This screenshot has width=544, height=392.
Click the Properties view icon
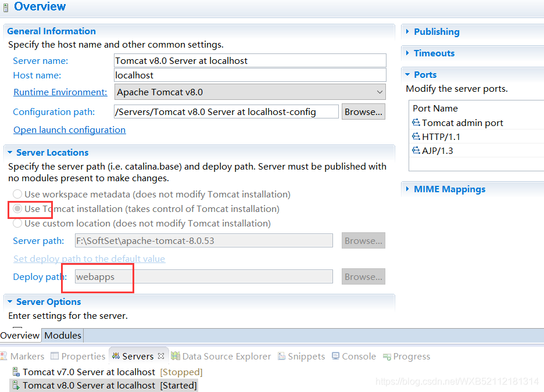[55, 356]
